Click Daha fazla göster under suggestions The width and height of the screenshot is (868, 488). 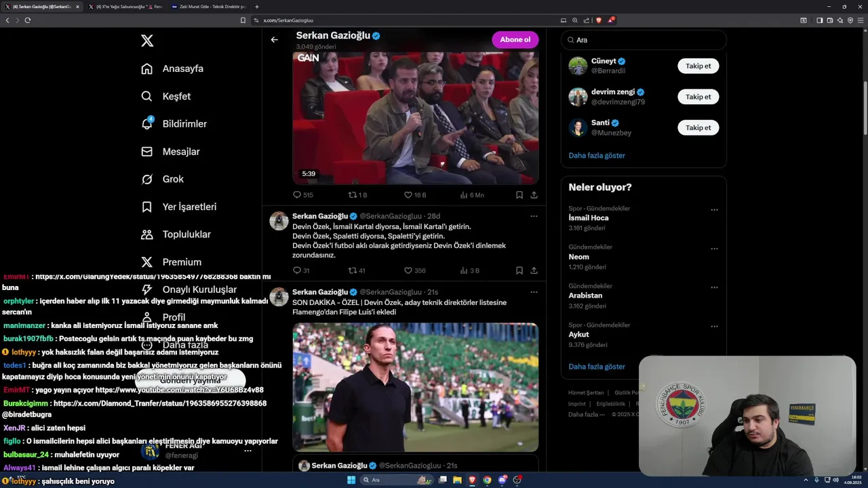click(597, 155)
